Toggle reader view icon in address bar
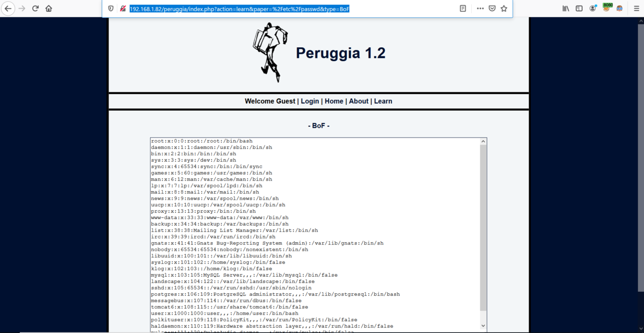 pos(463,9)
